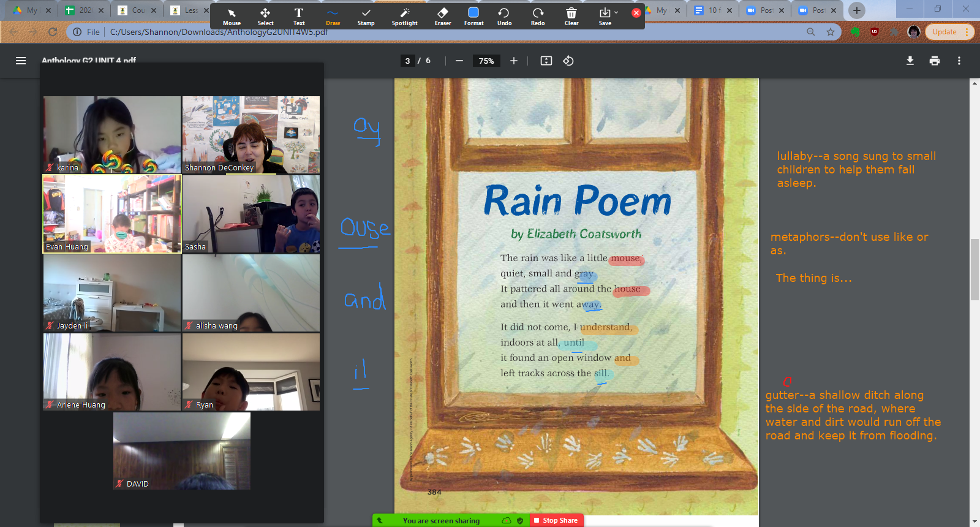
Task: Zoom in the PDF with plus
Action: pyautogui.click(x=514, y=61)
